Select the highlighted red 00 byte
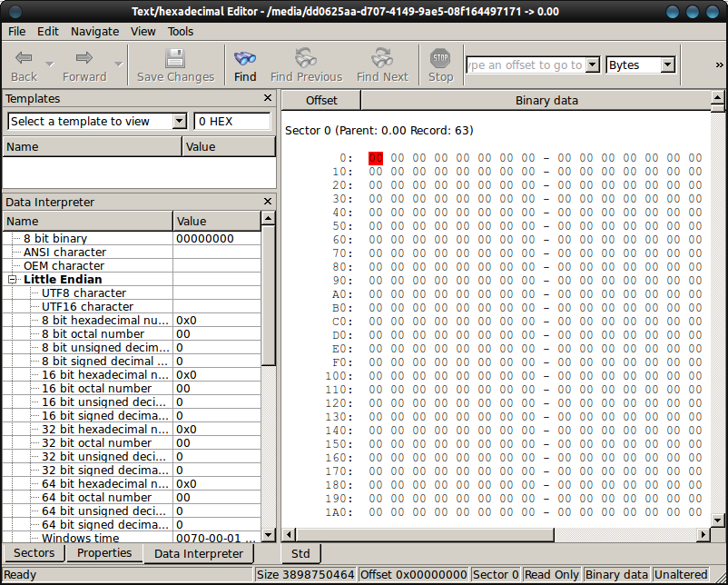 376,158
